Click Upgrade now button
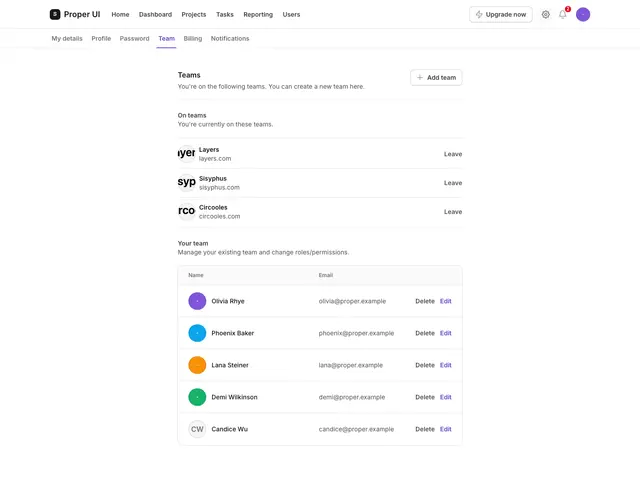This screenshot has width=640, height=488. point(501,14)
